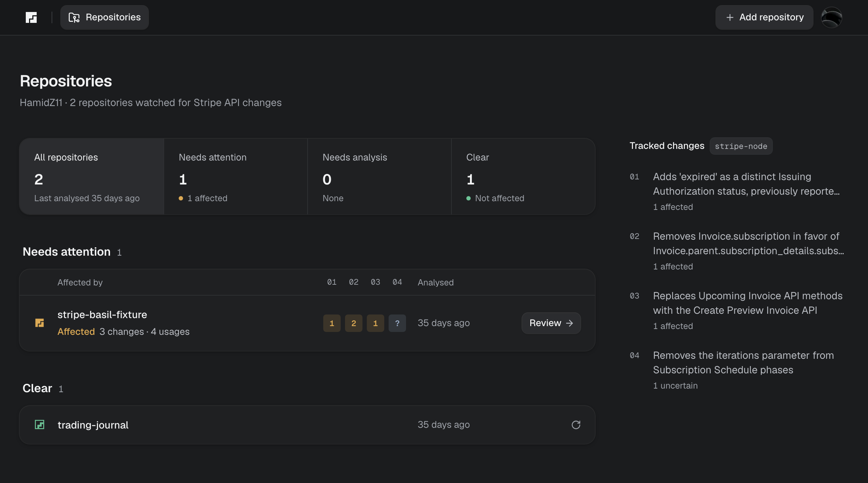Click the 'Affected by' column header
The width and height of the screenshot is (868, 483).
coord(80,283)
